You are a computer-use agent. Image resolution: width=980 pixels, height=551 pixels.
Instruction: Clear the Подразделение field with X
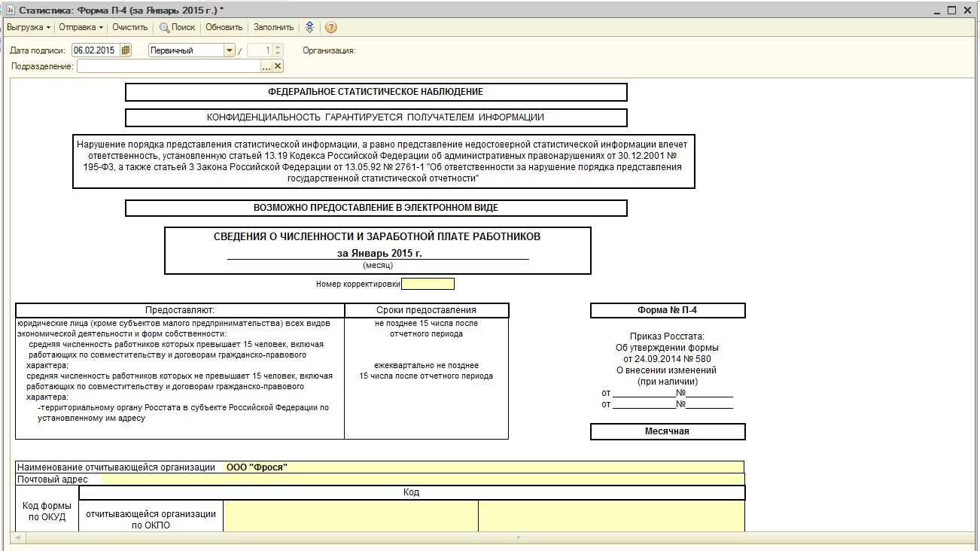(x=278, y=66)
